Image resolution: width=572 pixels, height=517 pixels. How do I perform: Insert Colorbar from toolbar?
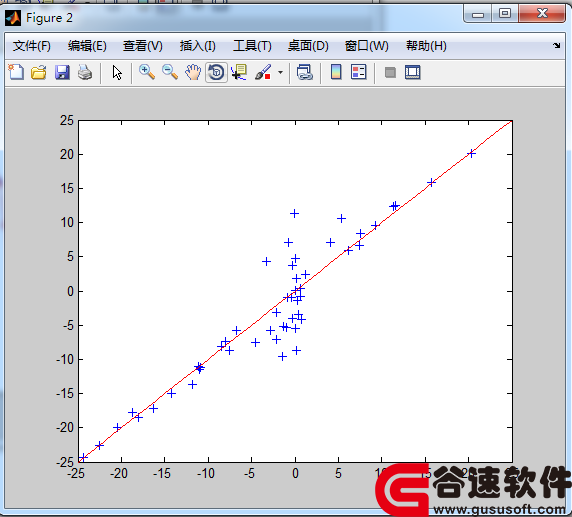[336, 72]
